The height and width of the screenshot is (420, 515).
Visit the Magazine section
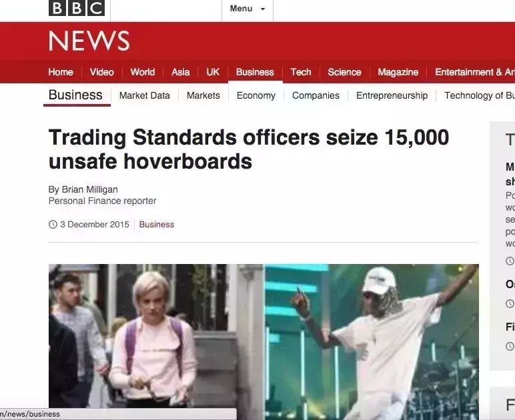point(398,72)
